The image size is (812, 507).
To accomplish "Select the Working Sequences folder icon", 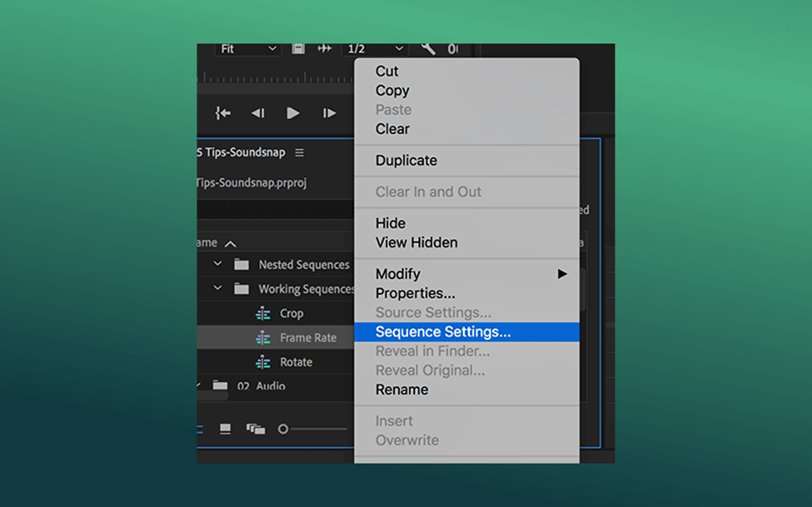I will (242, 288).
